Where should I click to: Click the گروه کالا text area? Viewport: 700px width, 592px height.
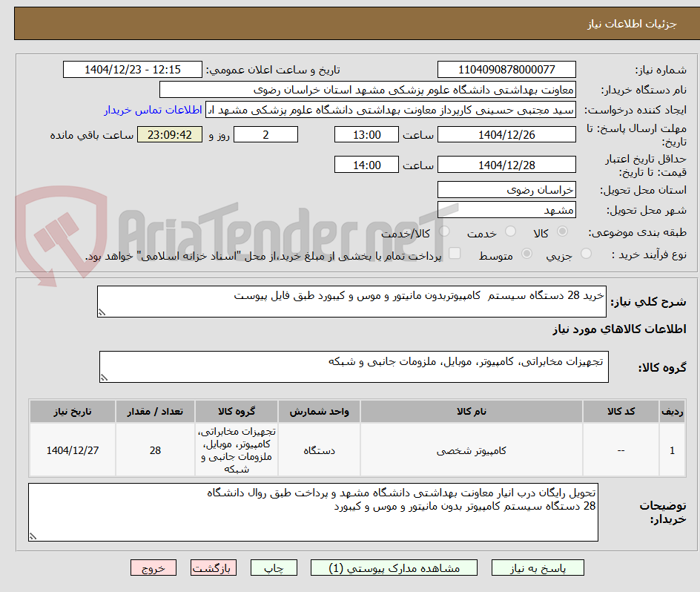click(354, 366)
